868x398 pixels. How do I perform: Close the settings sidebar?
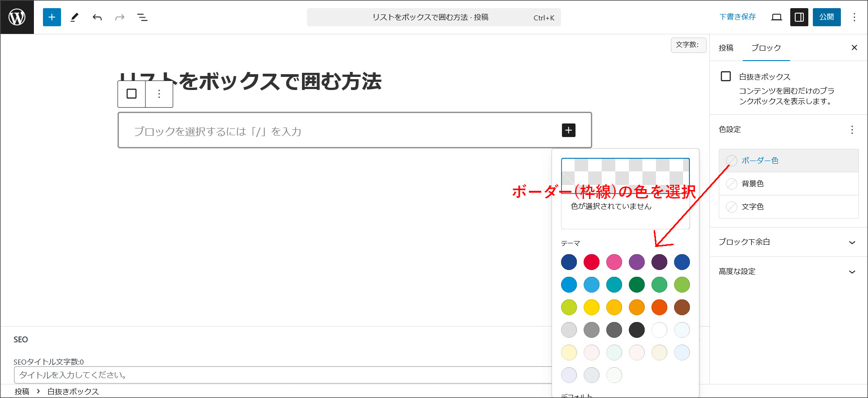854,47
